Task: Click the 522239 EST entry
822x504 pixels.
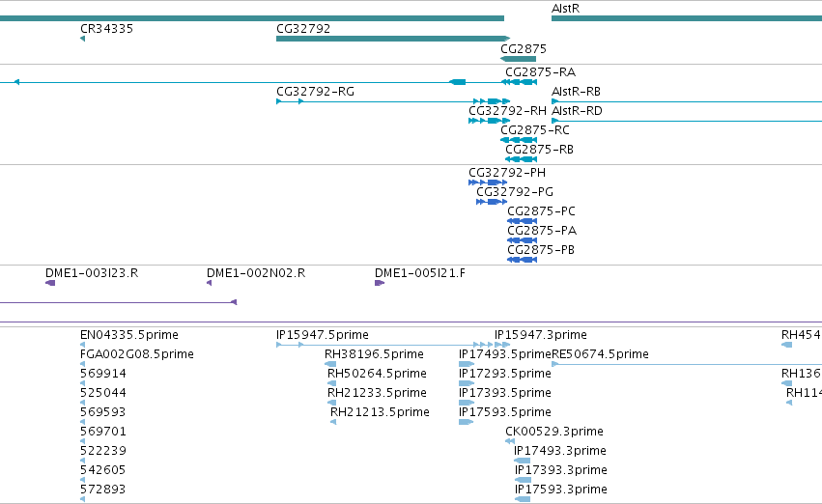Action: tap(103, 451)
